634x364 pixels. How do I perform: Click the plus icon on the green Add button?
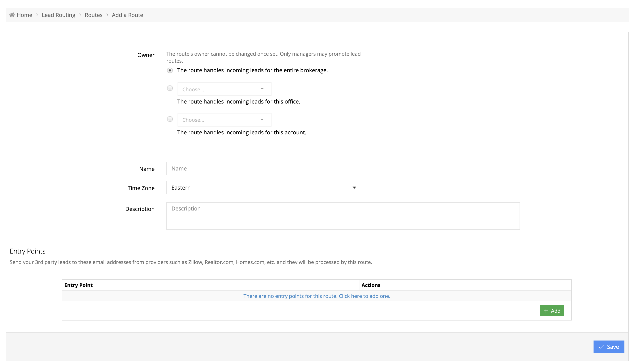click(546, 311)
